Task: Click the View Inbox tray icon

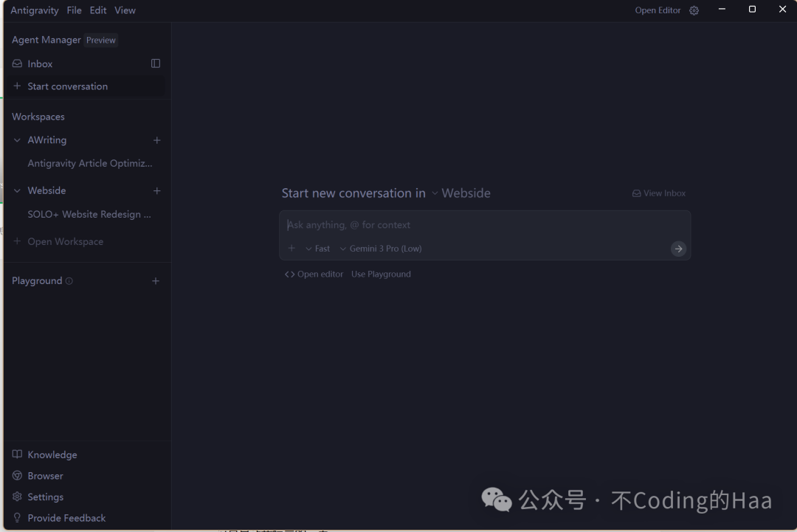Action: tap(636, 193)
